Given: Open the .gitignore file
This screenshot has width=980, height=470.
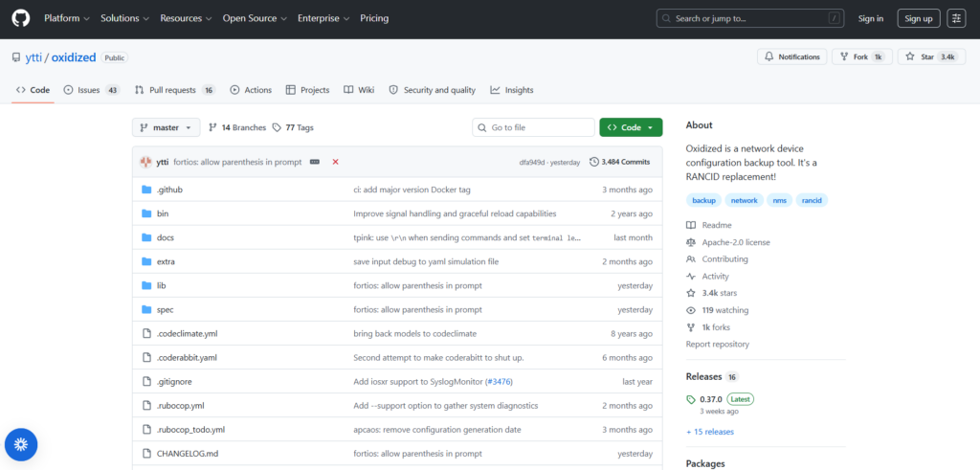Looking at the screenshot, I should point(173,381).
